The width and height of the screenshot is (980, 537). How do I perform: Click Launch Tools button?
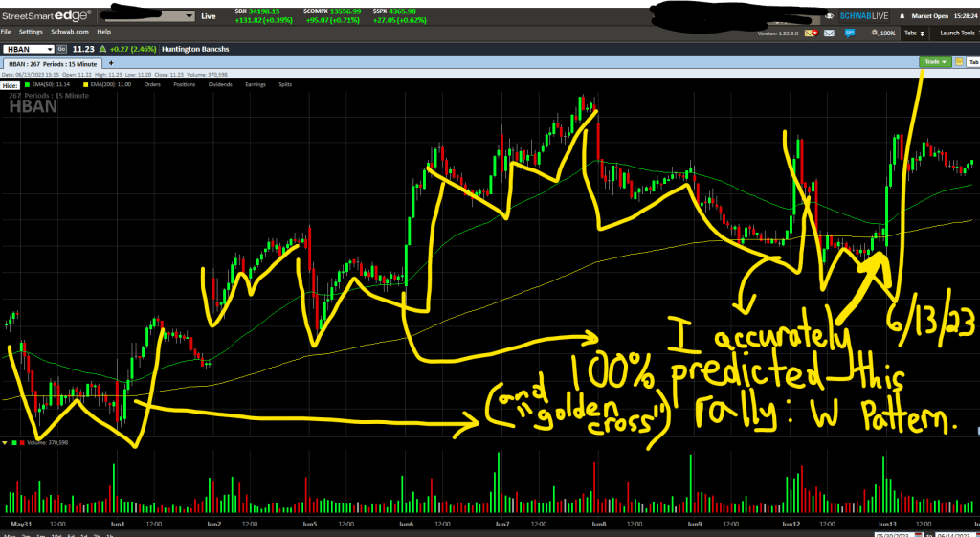957,33
